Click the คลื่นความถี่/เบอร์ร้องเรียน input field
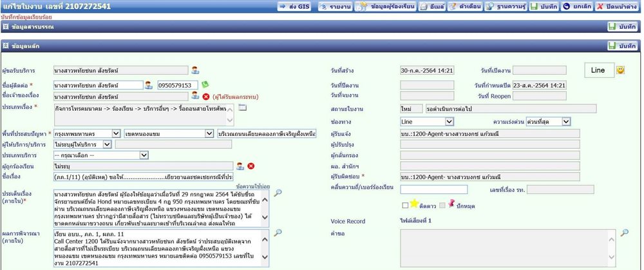This screenshot has width=644, height=270. (433, 189)
